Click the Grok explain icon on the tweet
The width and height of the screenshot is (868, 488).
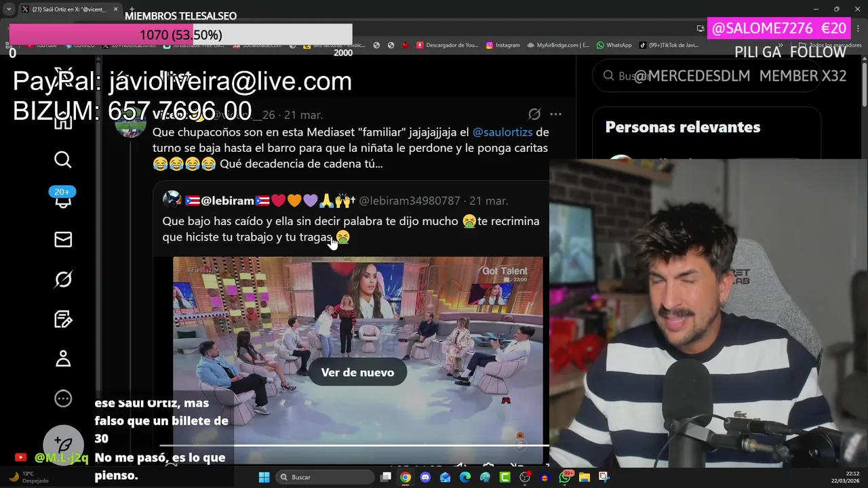tap(534, 115)
